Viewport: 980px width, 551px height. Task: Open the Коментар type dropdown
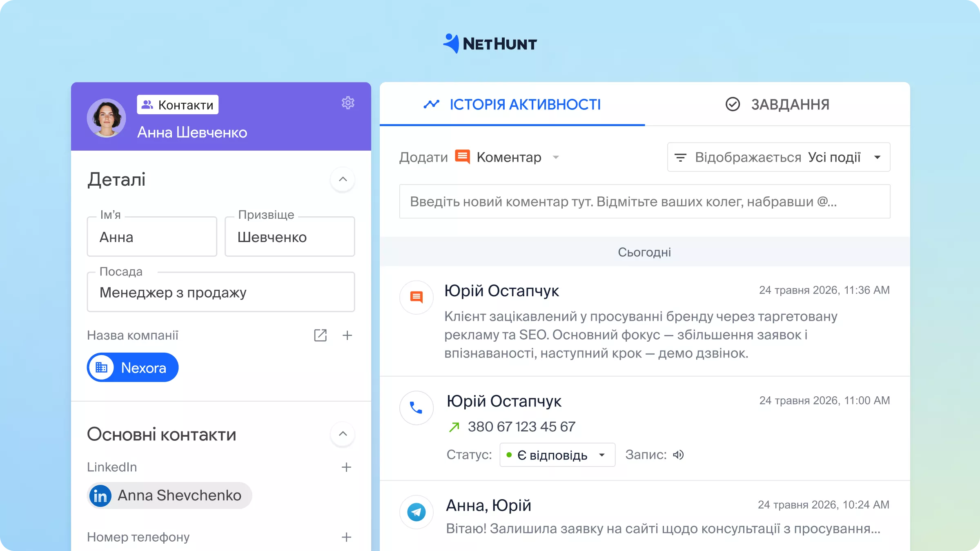tap(518, 157)
